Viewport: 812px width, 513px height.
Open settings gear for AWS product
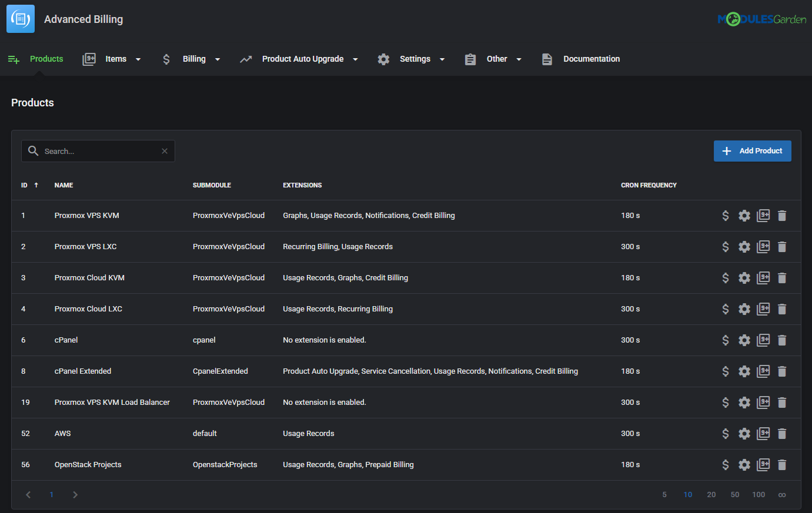coord(744,434)
